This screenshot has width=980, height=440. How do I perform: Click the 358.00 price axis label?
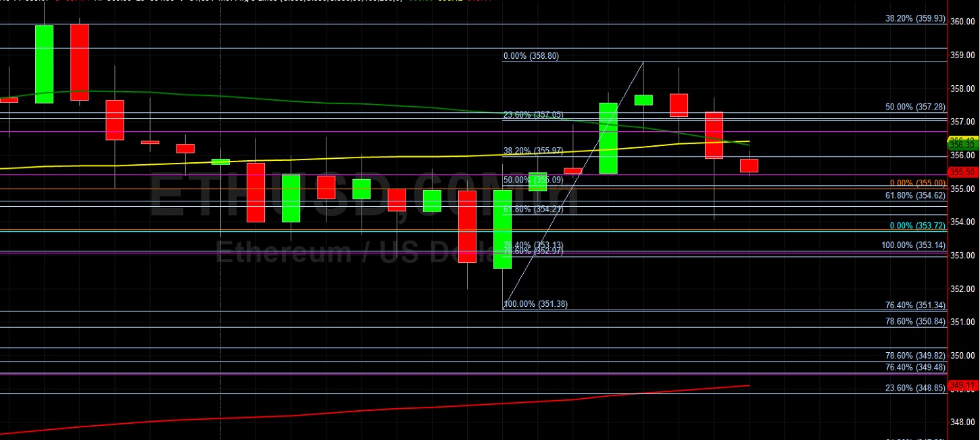(962, 89)
